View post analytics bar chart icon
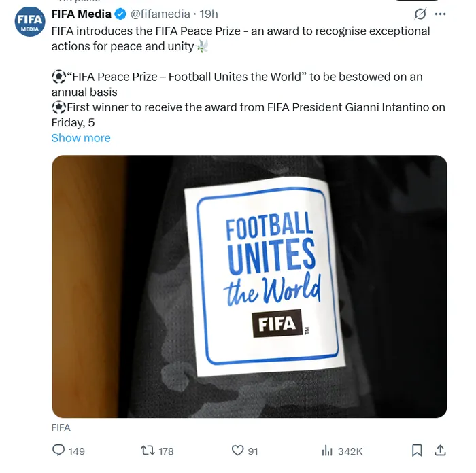The image size is (476, 473). pyautogui.click(x=327, y=451)
